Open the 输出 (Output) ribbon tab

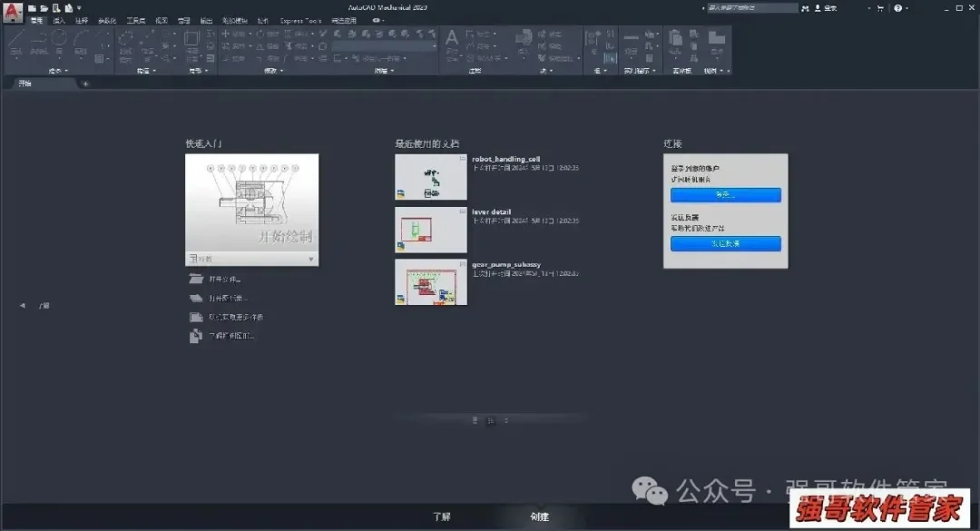(206, 21)
